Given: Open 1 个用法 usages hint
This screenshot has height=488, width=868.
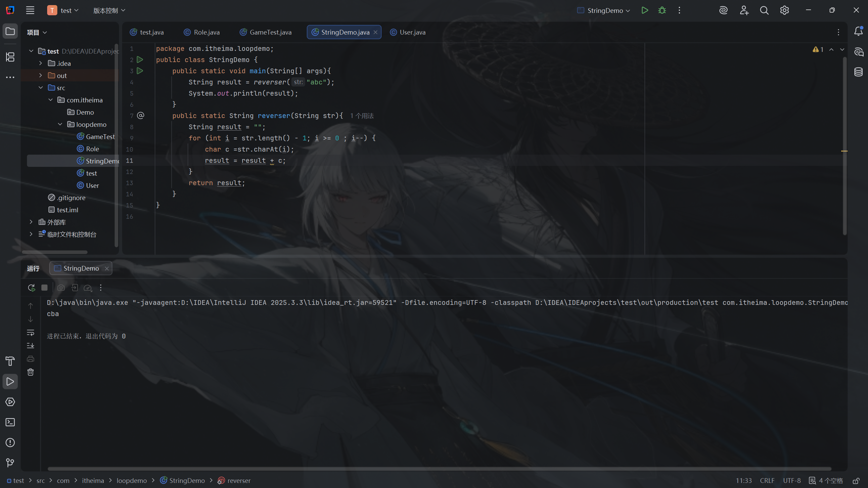Looking at the screenshot, I should (362, 116).
